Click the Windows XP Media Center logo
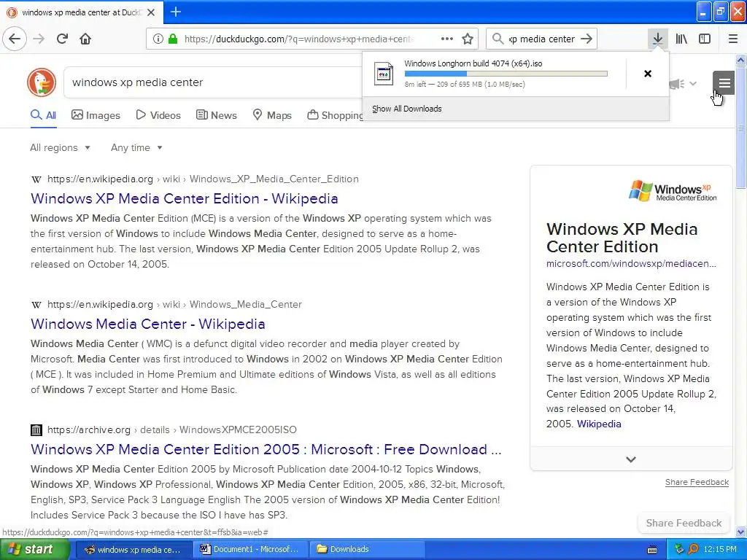This screenshot has height=560, width=747. click(x=673, y=190)
